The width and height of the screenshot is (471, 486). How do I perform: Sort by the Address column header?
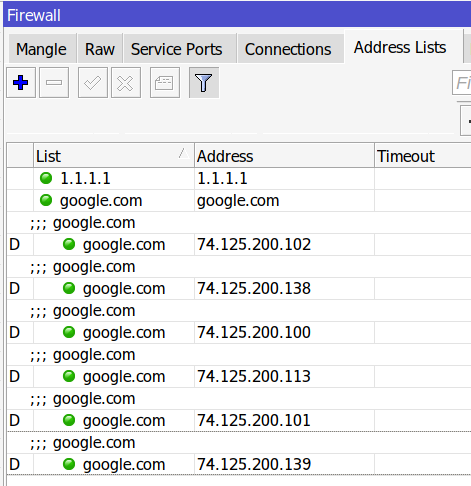pos(284,156)
